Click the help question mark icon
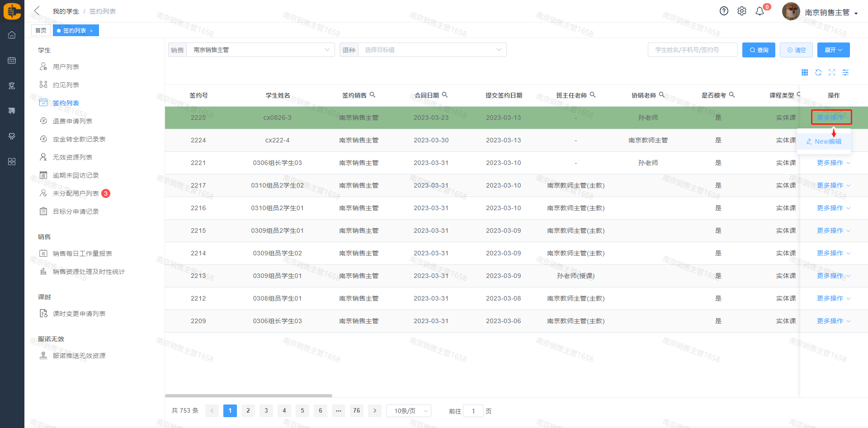Image resolution: width=868 pixels, height=428 pixels. (x=724, y=11)
